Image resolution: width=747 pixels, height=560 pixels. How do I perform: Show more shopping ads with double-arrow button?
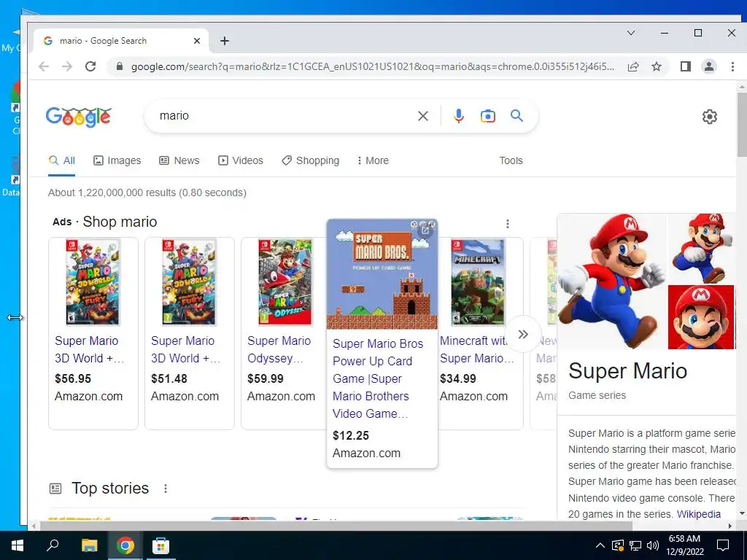(523, 334)
